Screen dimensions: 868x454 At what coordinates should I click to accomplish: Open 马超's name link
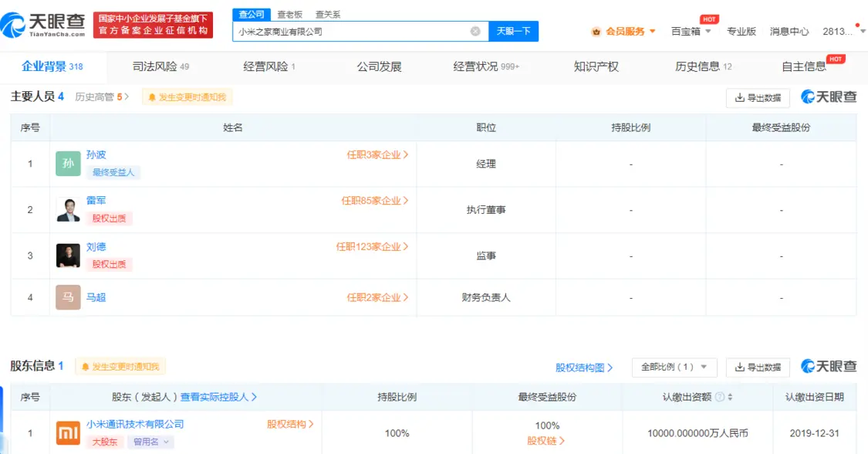[x=96, y=298]
